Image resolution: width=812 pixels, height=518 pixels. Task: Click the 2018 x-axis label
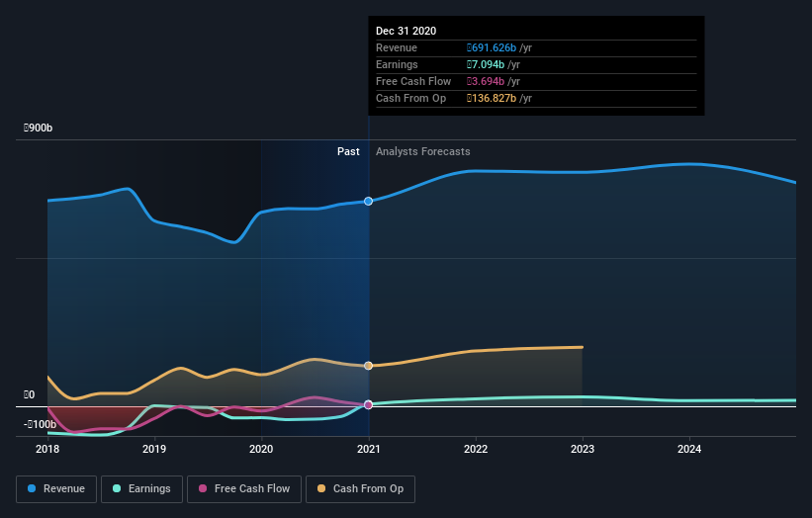(x=47, y=449)
